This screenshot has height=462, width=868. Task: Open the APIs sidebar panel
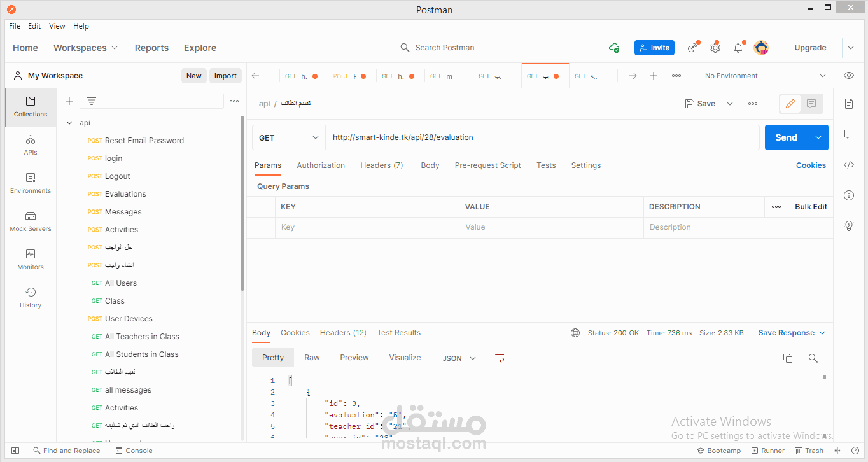[31, 145]
